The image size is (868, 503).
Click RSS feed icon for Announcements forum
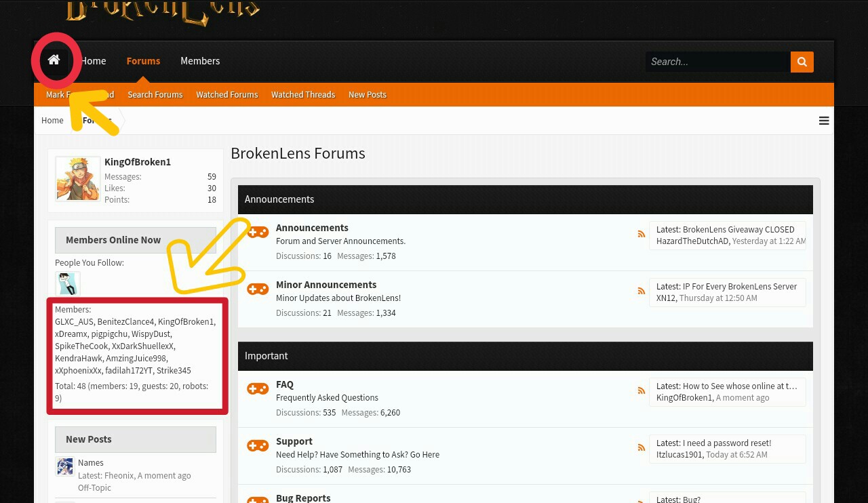642,234
